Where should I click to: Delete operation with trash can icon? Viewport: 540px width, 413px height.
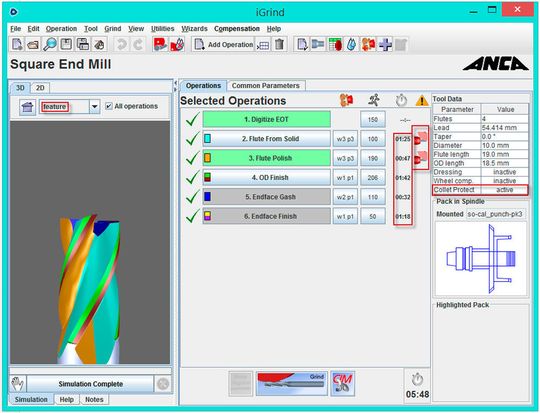tap(279, 45)
